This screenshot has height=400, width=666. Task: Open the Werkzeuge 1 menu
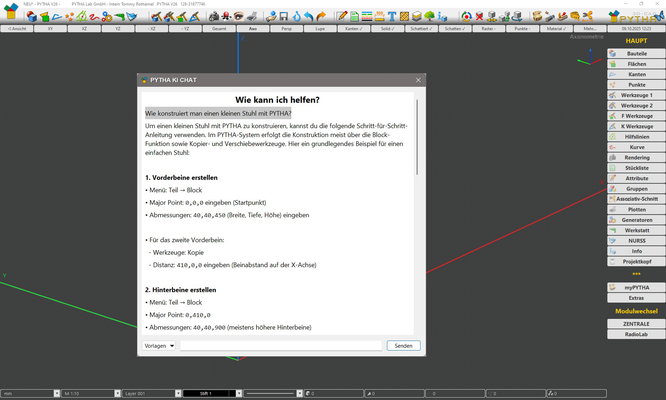pyautogui.click(x=636, y=95)
